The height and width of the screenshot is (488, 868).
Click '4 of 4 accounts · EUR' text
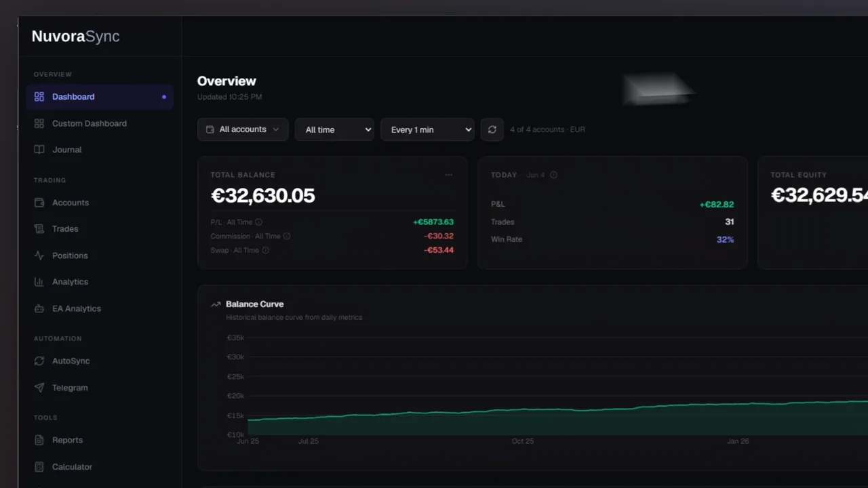point(547,129)
